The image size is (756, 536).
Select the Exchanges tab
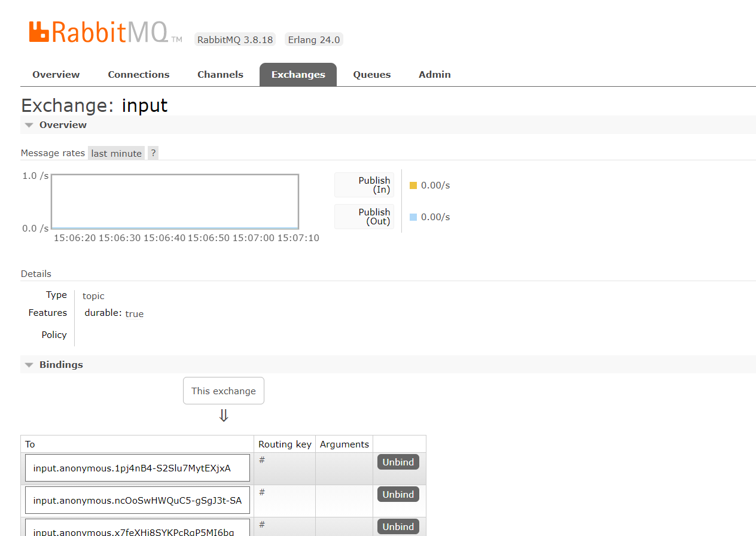(298, 75)
